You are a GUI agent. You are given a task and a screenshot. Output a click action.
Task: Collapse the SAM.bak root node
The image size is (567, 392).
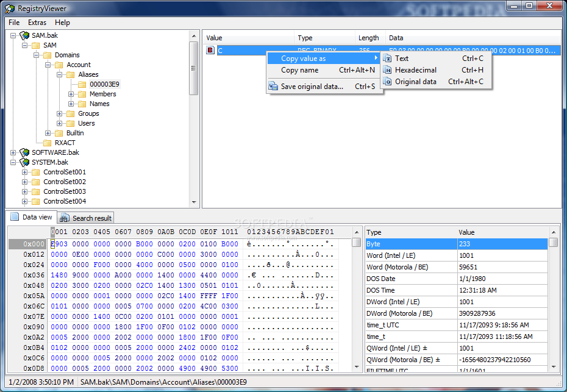point(13,35)
